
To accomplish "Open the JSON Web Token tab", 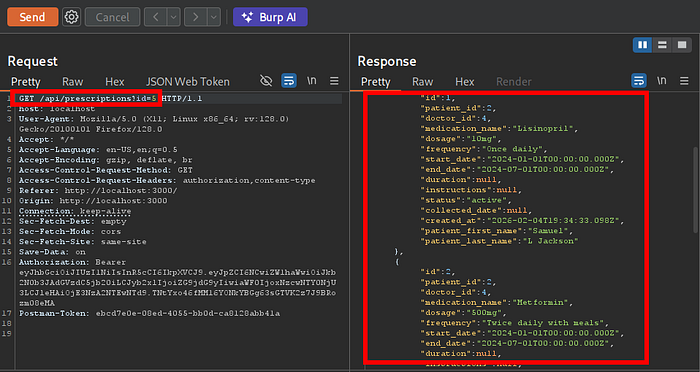I will (188, 82).
